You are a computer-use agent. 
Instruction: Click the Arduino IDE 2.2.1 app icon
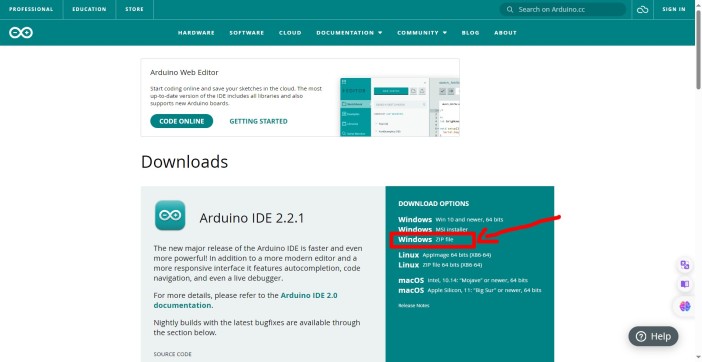(170, 215)
